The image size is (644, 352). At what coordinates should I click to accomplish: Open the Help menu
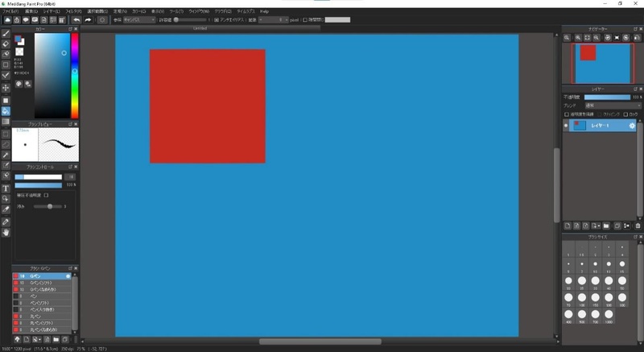point(265,11)
